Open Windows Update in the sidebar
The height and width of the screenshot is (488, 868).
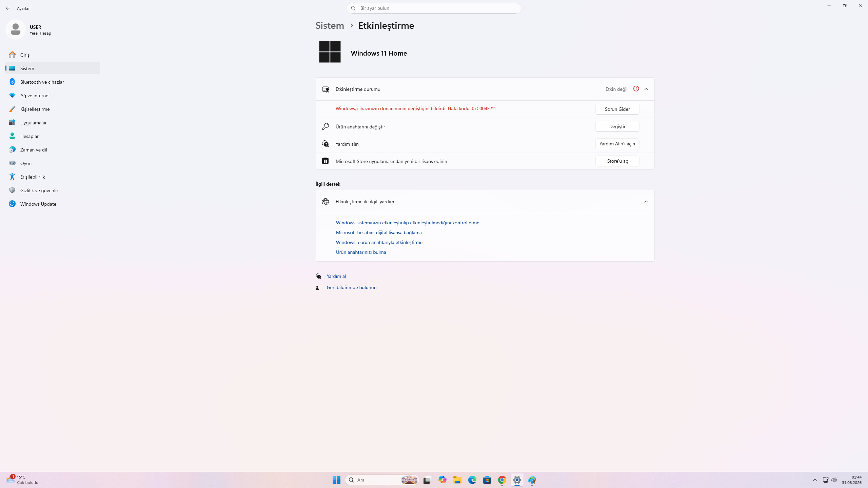53,204
